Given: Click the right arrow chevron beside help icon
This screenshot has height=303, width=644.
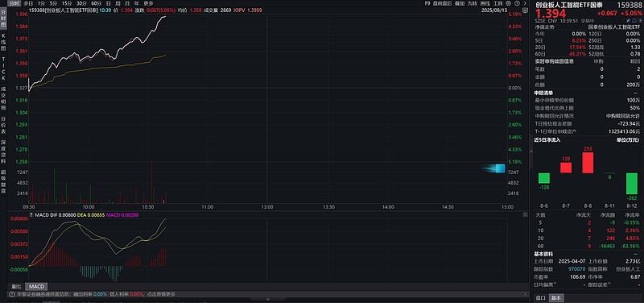Looking at the screenshot, I should (x=525, y=3).
